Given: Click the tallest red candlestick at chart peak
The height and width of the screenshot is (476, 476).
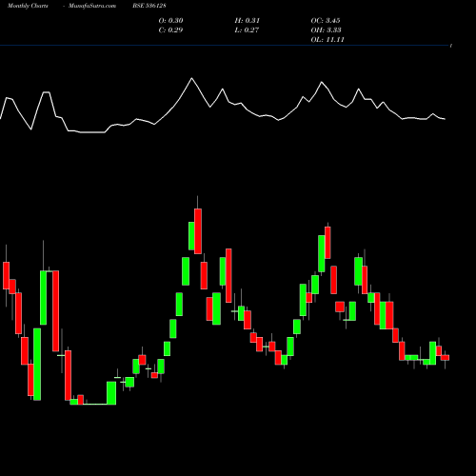Looking at the screenshot, I should coord(198,231).
